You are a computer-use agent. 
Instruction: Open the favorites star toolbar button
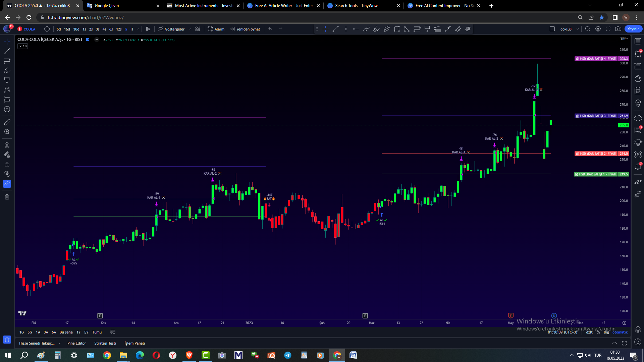pyautogui.click(x=7, y=340)
